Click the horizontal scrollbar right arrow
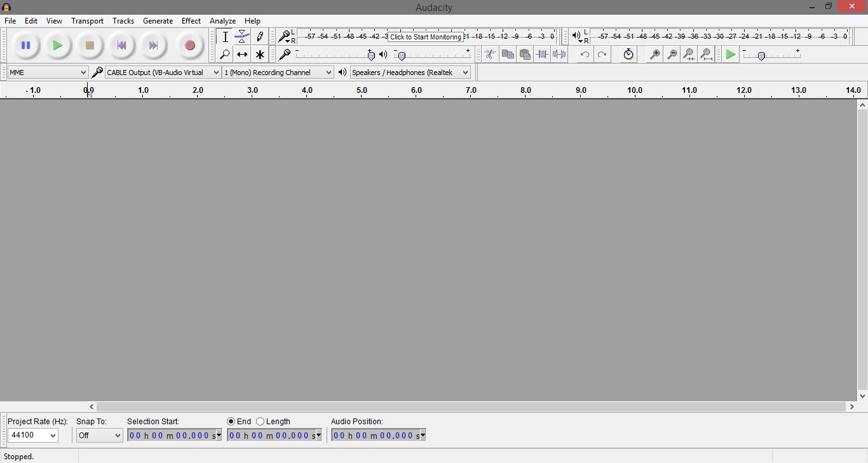The image size is (868, 463). [x=851, y=406]
